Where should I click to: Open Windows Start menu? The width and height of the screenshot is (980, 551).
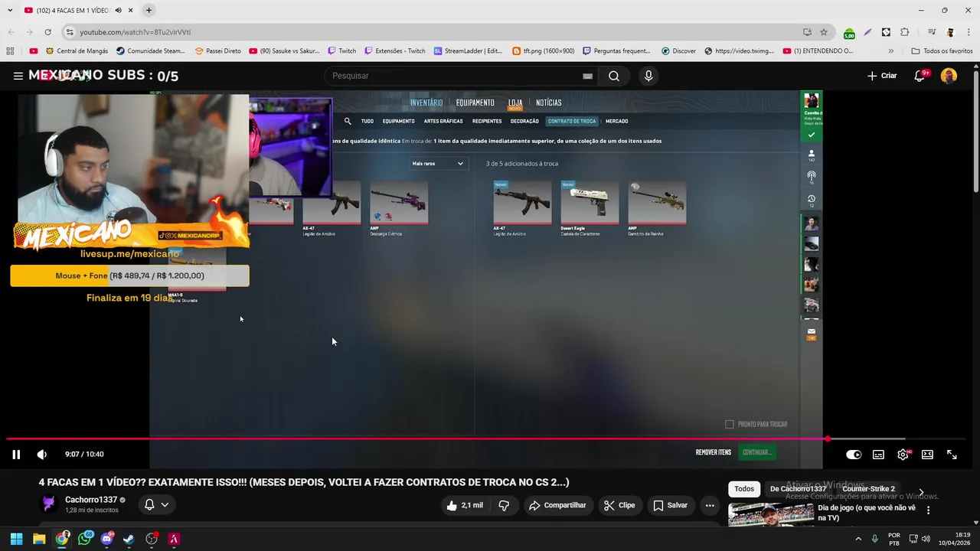16,539
